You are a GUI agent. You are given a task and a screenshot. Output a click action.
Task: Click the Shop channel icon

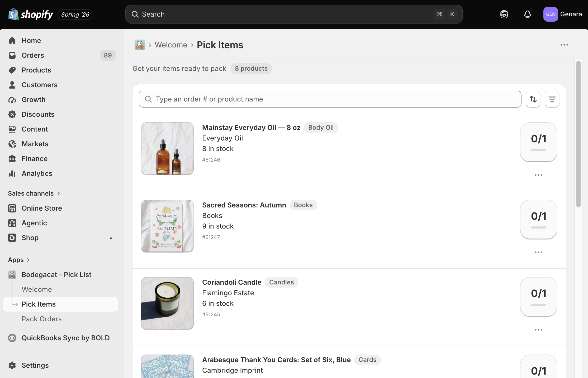[12, 238]
